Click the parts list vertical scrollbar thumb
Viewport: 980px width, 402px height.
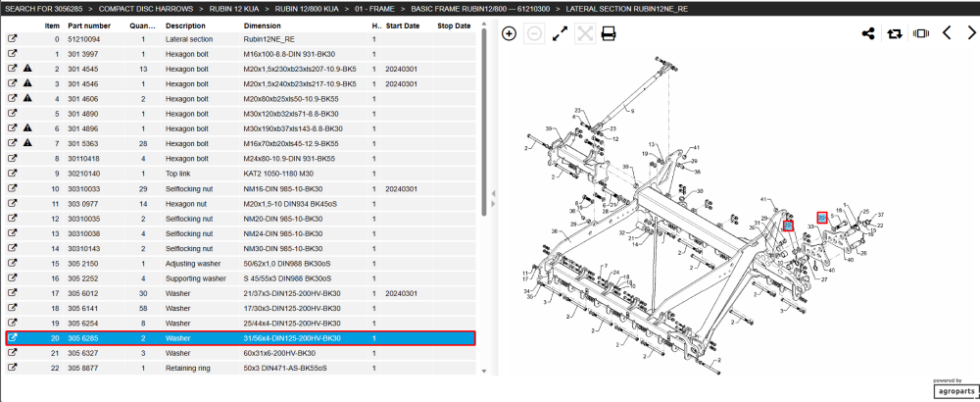(x=483, y=124)
